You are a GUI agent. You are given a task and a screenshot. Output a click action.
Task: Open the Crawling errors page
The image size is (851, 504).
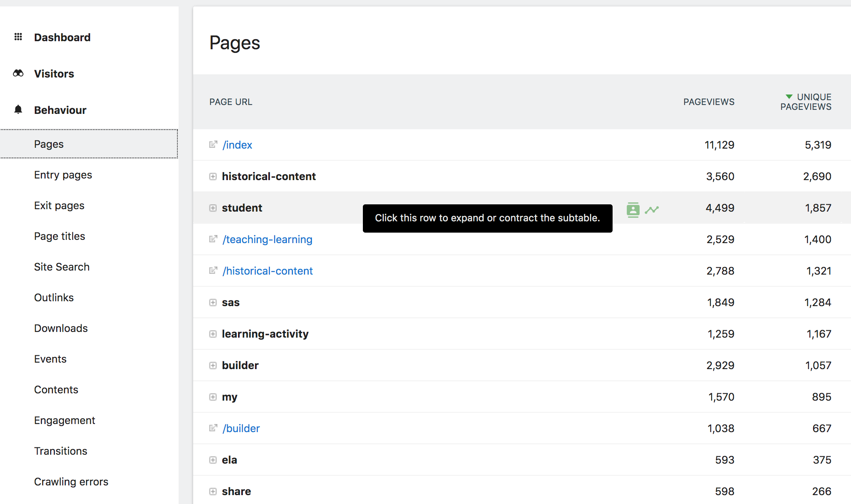(71, 481)
